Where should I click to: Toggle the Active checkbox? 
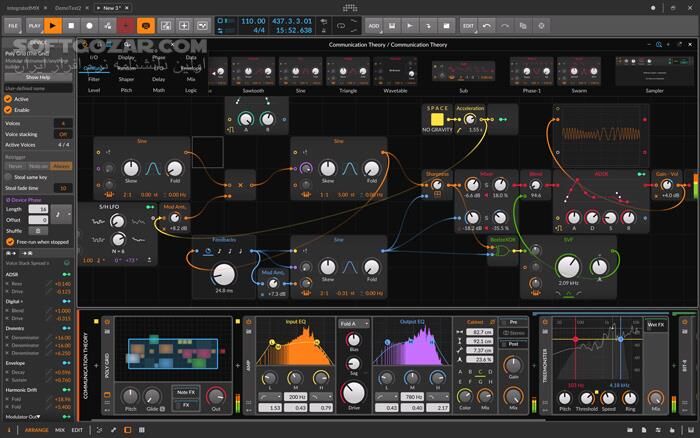(8, 99)
